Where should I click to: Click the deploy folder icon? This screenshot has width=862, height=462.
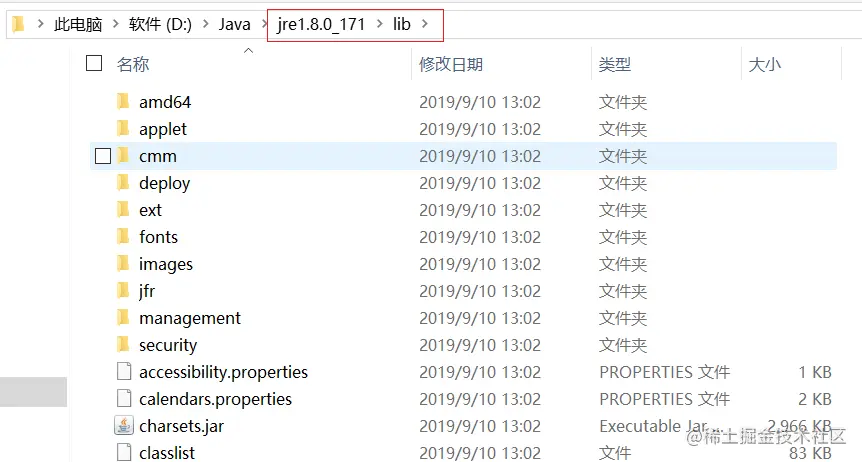124,182
